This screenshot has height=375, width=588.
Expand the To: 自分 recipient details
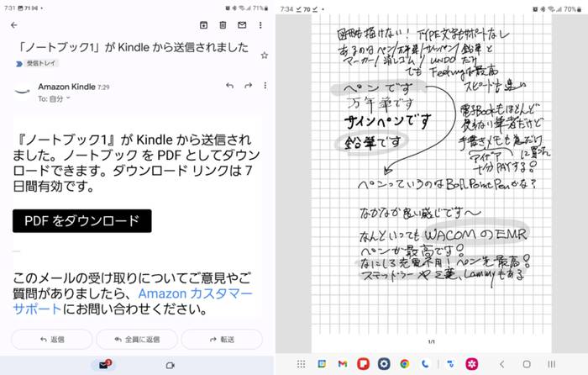[54, 99]
